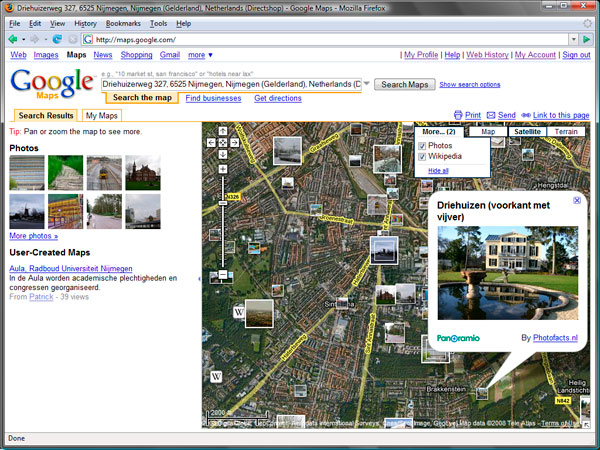Close the Driehuizen photo info bubble
Image resolution: width=600 pixels, height=450 pixels.
pyautogui.click(x=577, y=200)
